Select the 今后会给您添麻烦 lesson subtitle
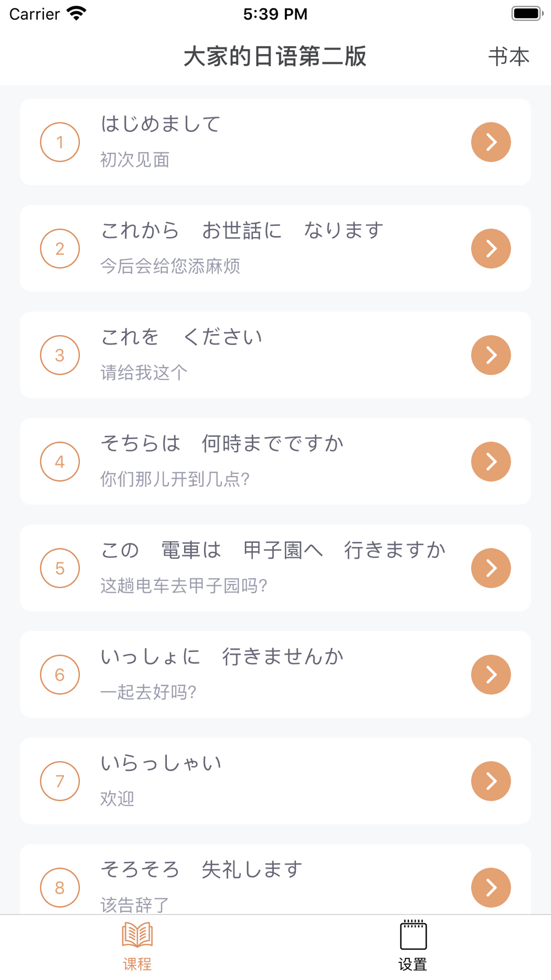The width and height of the screenshot is (551, 980). (x=170, y=266)
